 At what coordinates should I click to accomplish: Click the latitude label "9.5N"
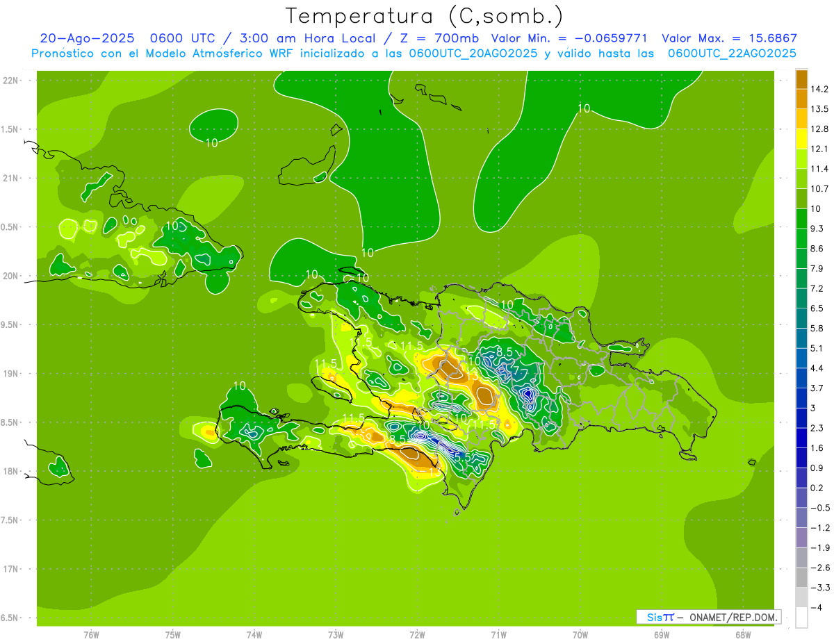[x=10, y=324]
